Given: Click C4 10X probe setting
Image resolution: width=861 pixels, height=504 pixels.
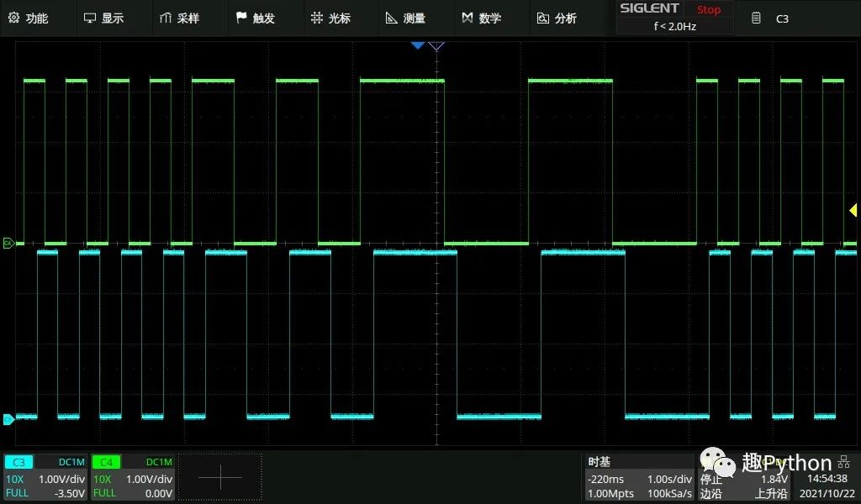Looking at the screenshot, I should pyautogui.click(x=102, y=479).
